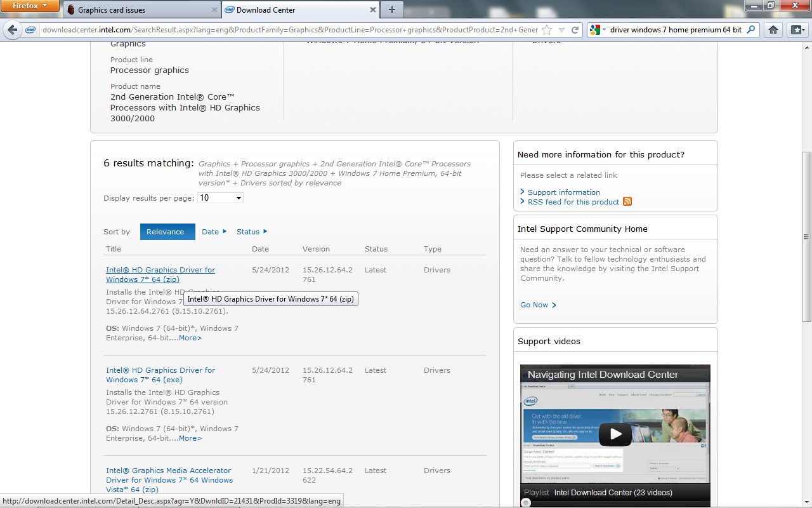Click the browser back arrow button
This screenshot has width=812, height=508.
tap(13, 30)
